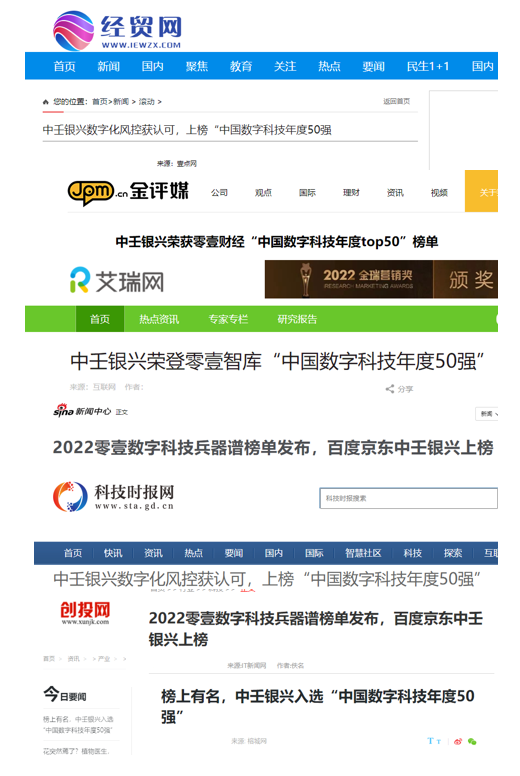Click the share icon beside 分享
This screenshot has height=776, width=520.
pyautogui.click(x=390, y=389)
